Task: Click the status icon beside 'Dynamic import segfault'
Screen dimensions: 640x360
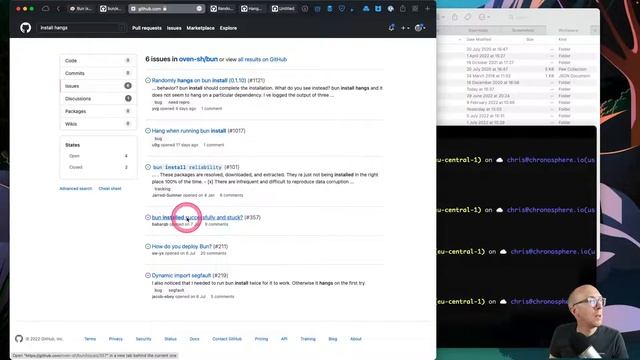Action: (x=148, y=276)
